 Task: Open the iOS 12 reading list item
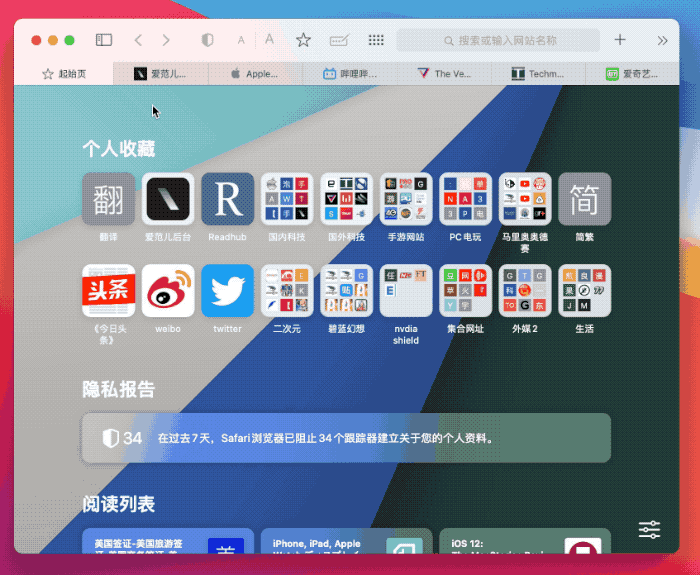525,541
